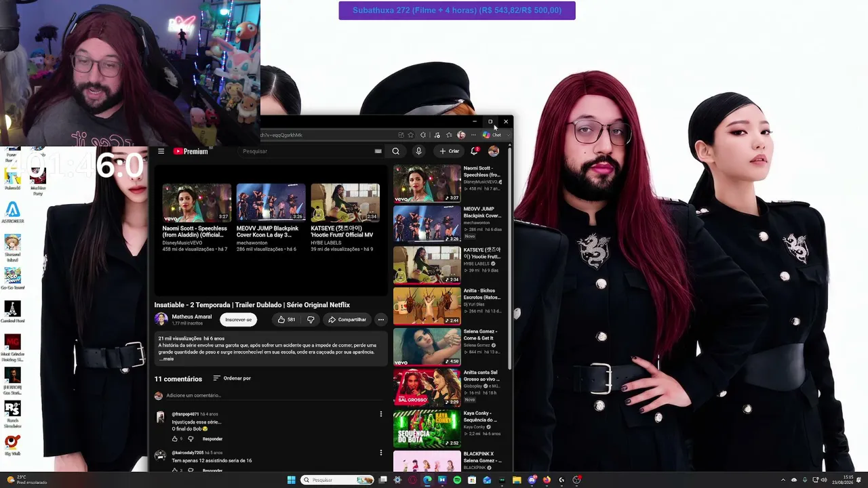The width and height of the screenshot is (868, 488).
Task: Select the video title Insatiable - 2 Temporada
Action: pyautogui.click(x=252, y=305)
